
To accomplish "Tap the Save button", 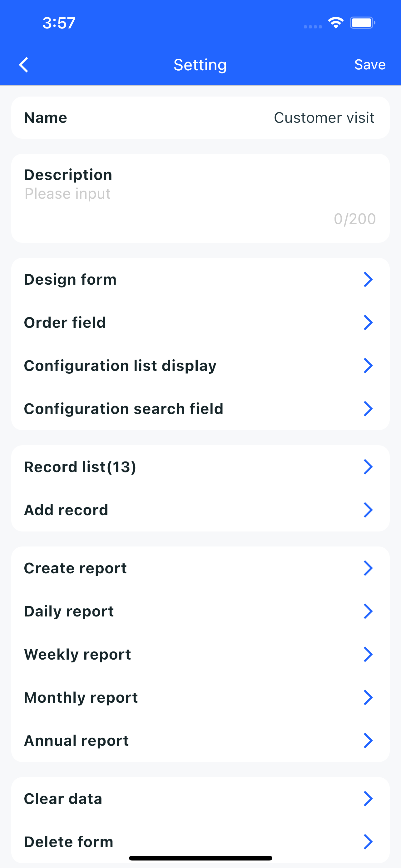I will click(370, 65).
